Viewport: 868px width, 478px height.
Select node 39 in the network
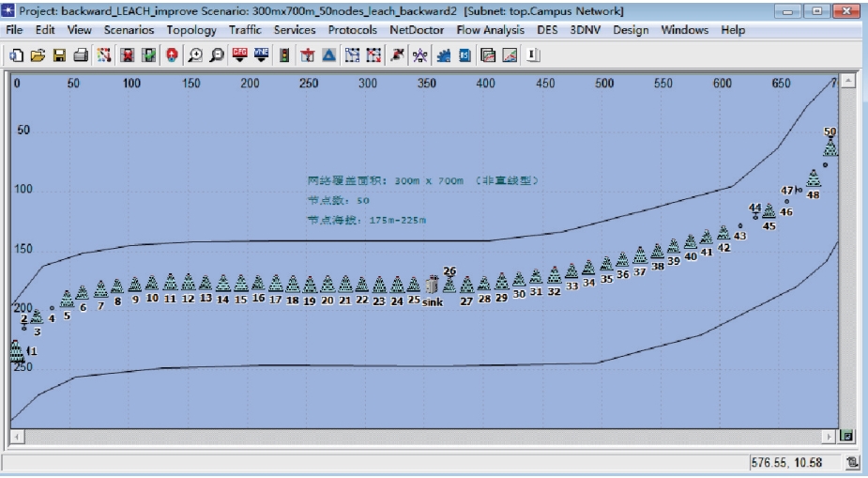pos(673,246)
